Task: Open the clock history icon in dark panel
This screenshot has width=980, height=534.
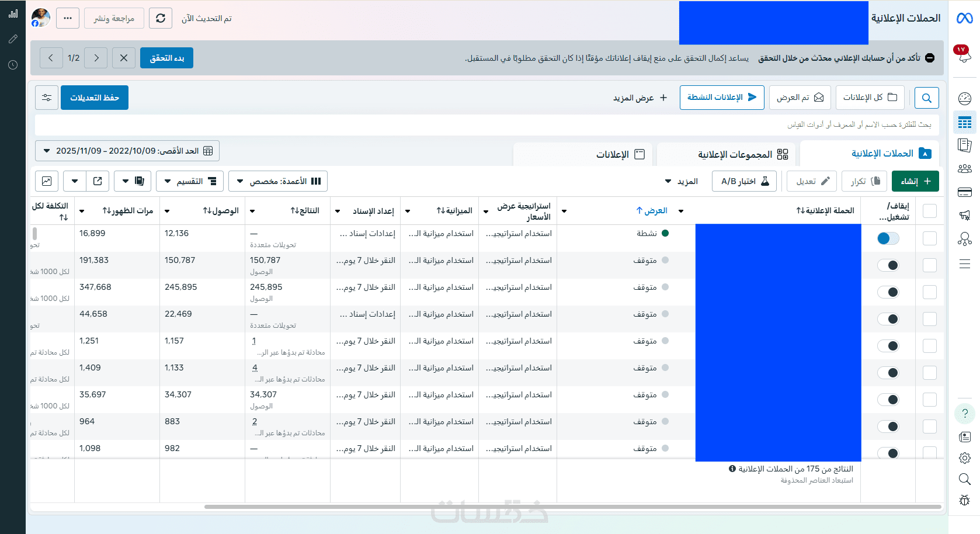Action: tap(13, 65)
